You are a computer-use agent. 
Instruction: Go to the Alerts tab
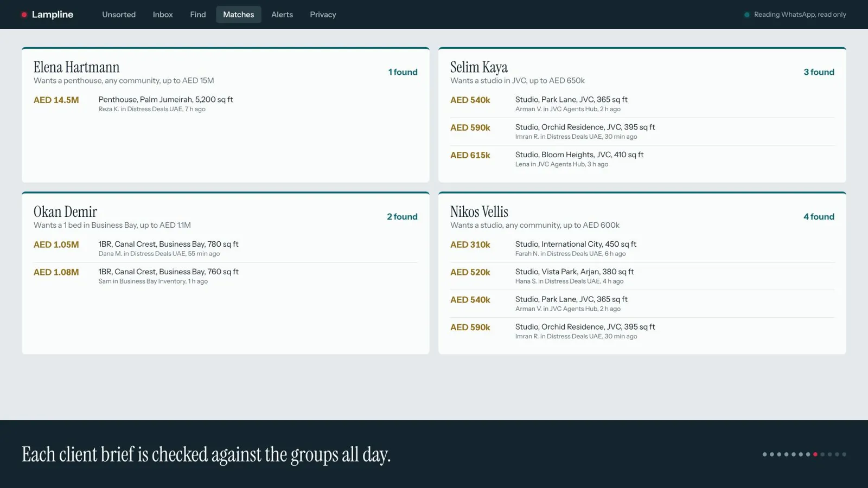[282, 15]
